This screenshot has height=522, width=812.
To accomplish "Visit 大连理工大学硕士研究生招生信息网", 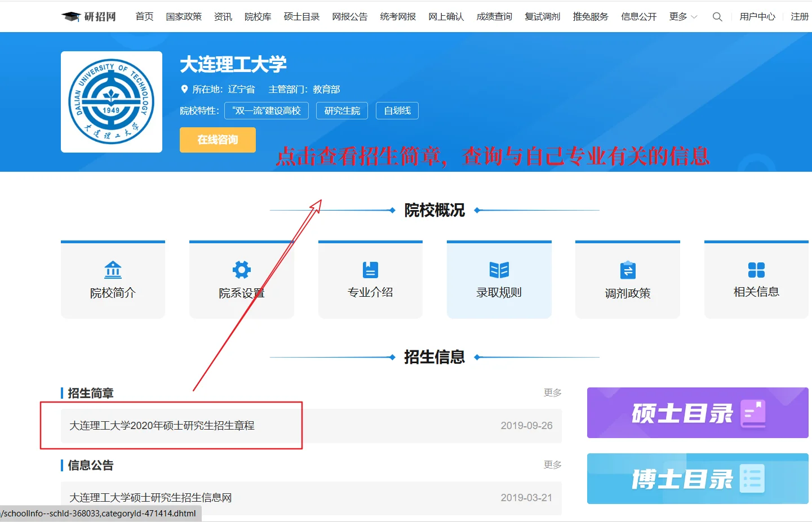I will point(150,498).
